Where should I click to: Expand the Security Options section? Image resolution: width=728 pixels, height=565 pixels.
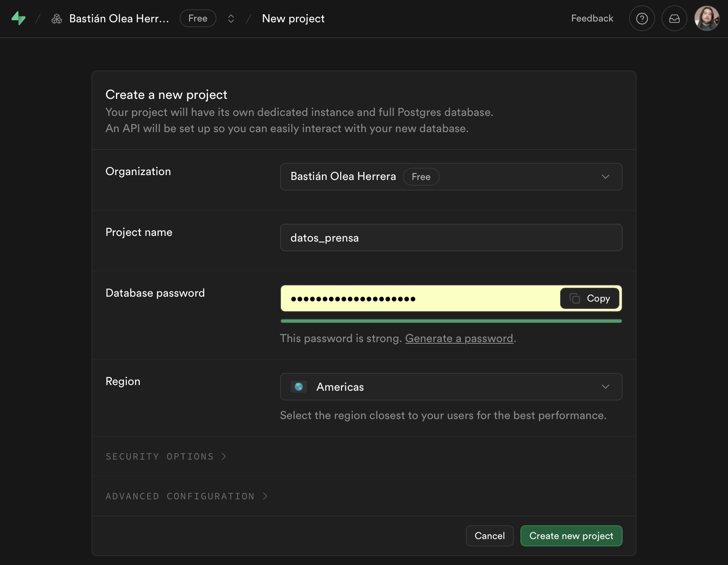pos(166,457)
